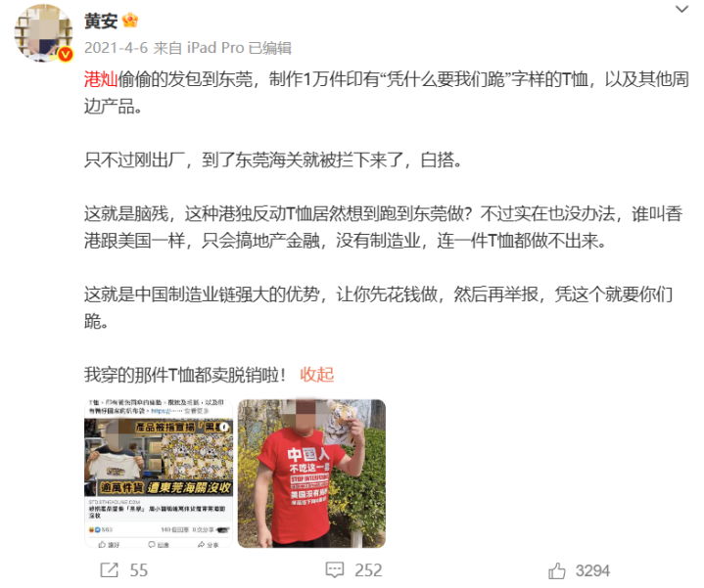Click the orange verified V badge
Image resolution: width=704 pixels, height=588 pixels.
[66, 55]
